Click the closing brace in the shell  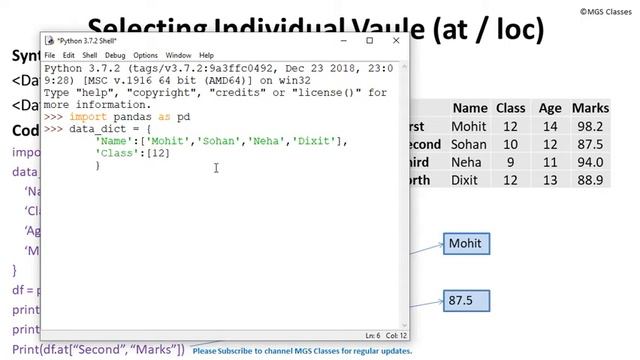98,165
